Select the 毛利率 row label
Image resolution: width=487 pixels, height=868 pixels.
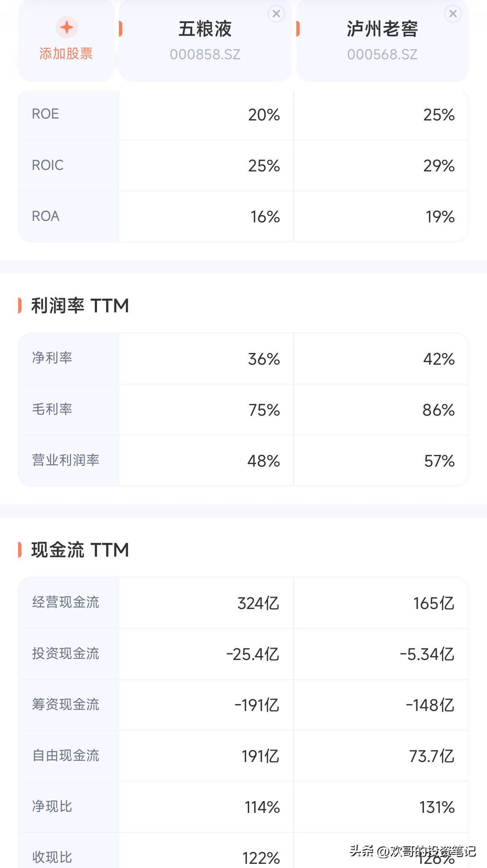coord(52,409)
